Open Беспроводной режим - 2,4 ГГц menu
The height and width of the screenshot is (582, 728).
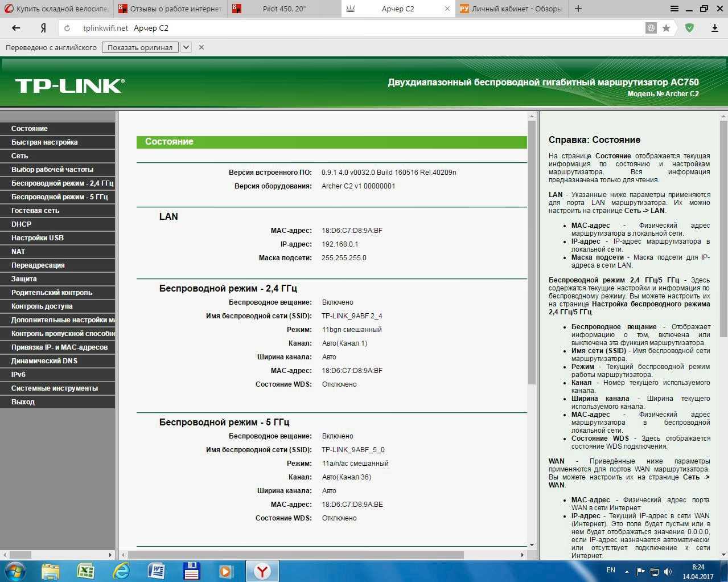57,183
